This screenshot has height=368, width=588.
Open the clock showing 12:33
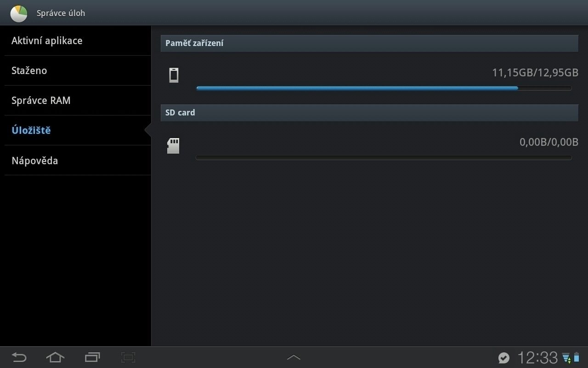[537, 357]
